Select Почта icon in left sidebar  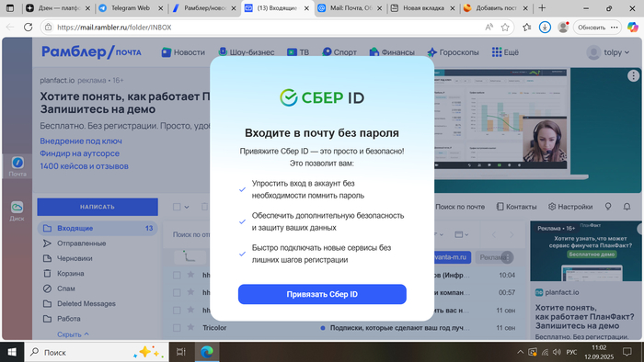point(17,166)
